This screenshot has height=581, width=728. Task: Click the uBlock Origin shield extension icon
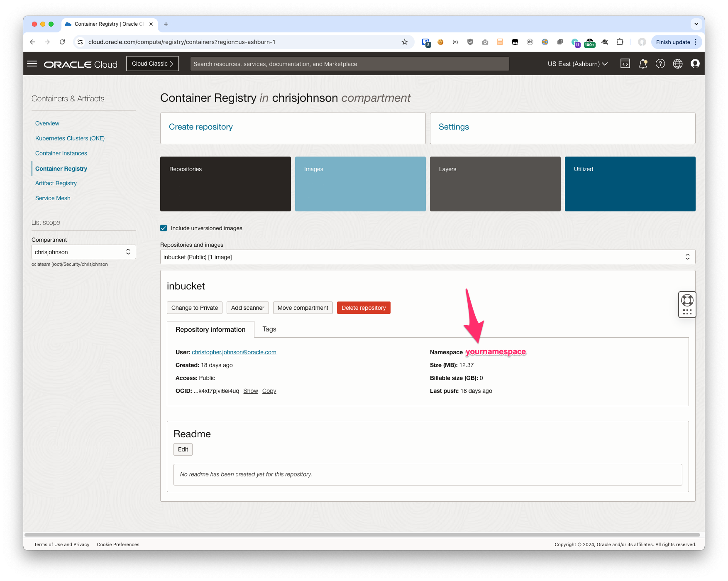470,42
